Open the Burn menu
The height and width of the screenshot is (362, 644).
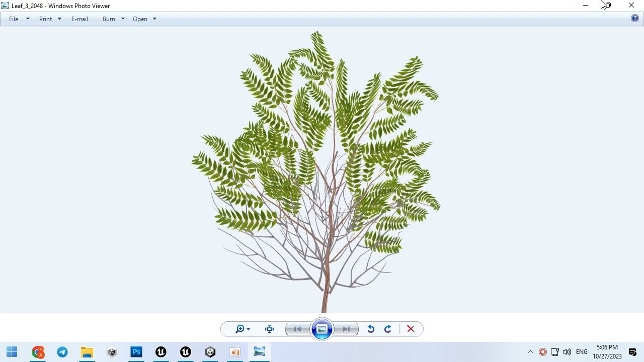click(109, 19)
